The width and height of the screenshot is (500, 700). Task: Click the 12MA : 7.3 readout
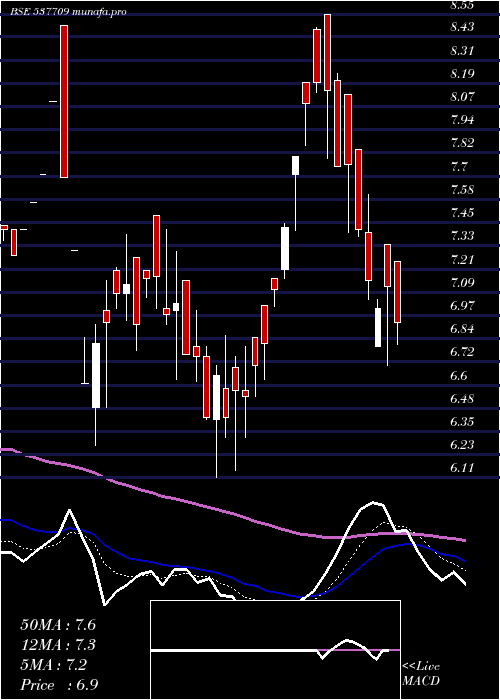(58, 645)
